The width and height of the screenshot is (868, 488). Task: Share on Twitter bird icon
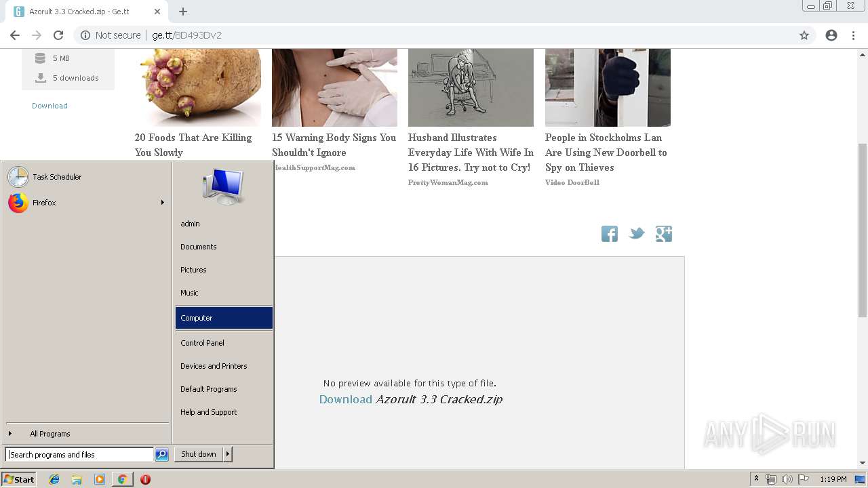(637, 234)
